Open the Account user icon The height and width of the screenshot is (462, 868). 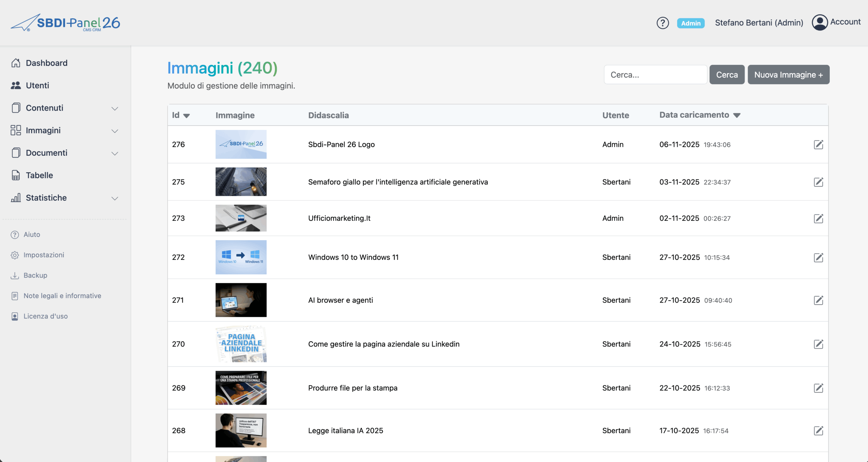click(820, 22)
